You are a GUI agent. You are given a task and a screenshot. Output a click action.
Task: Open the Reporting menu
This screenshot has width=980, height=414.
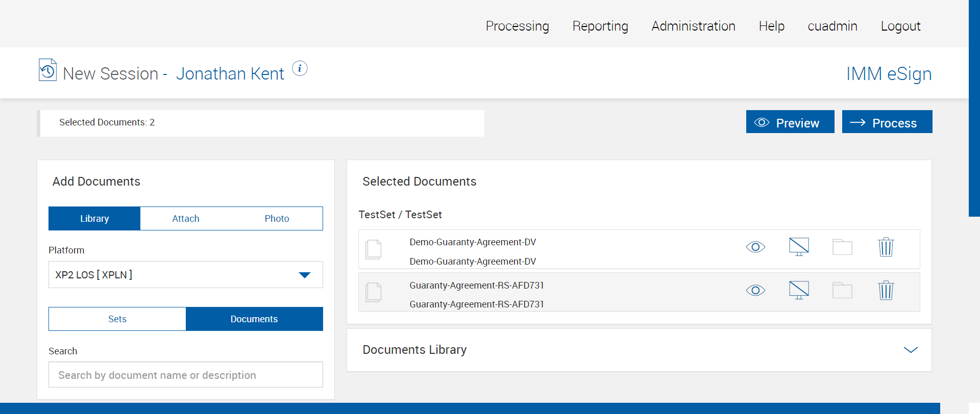(600, 26)
